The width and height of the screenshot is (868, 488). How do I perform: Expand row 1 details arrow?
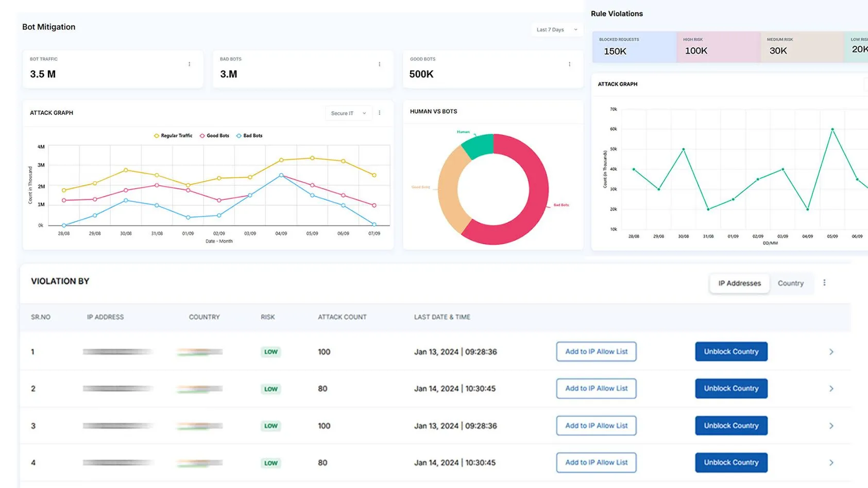831,352
